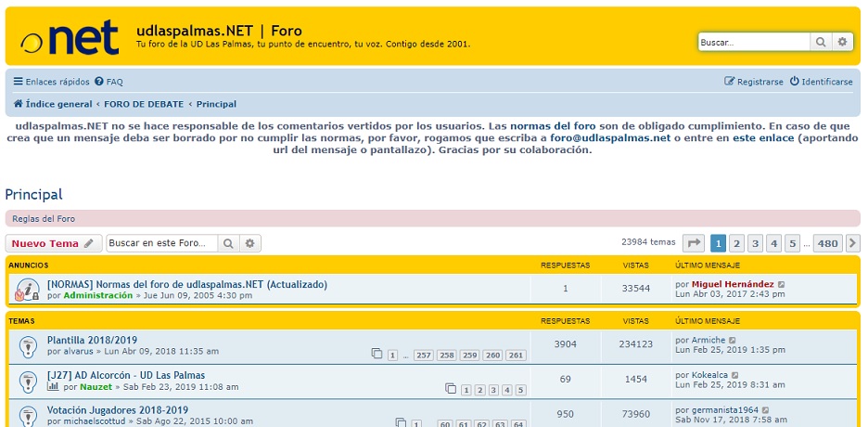Image resolution: width=868 pixels, height=427 pixels.
Task: Go to Índice general breadcrumb
Action: (53, 104)
